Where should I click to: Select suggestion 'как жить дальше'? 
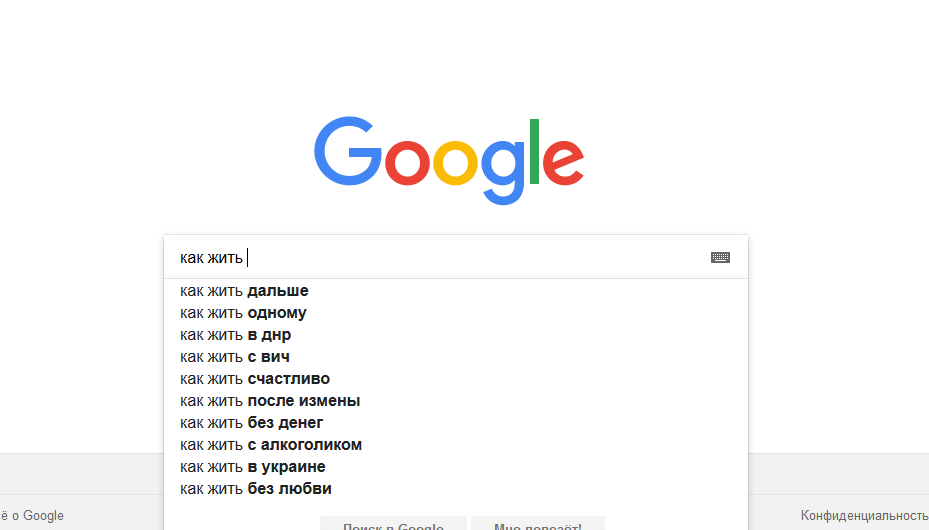[x=456, y=291]
